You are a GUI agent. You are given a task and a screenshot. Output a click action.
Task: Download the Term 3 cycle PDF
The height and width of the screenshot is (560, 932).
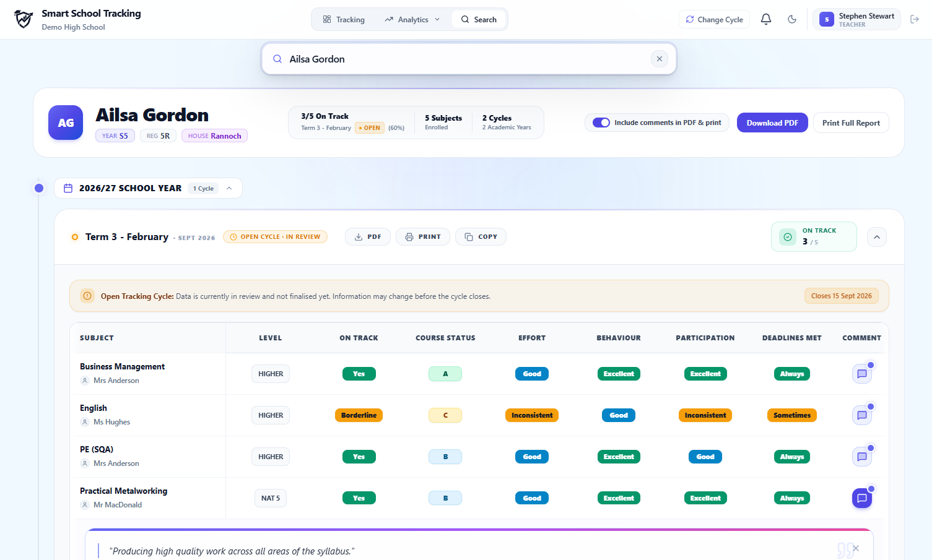click(368, 237)
